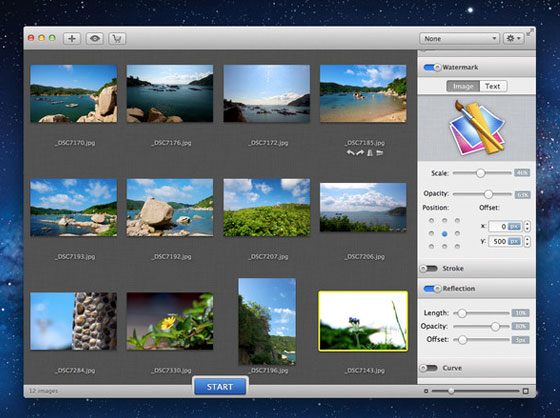This screenshot has width=560, height=418.
Task: Disable the Watermark switch
Action: pos(432,67)
